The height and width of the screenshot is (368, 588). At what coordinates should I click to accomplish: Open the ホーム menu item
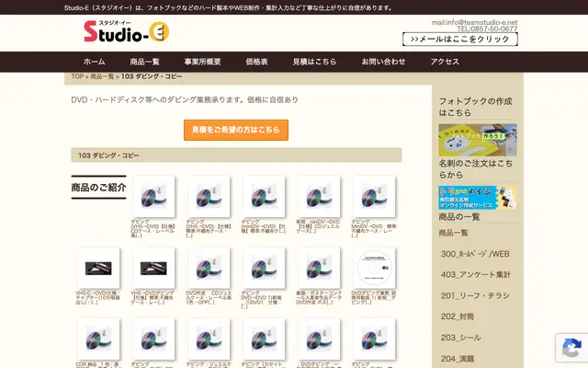click(94, 62)
